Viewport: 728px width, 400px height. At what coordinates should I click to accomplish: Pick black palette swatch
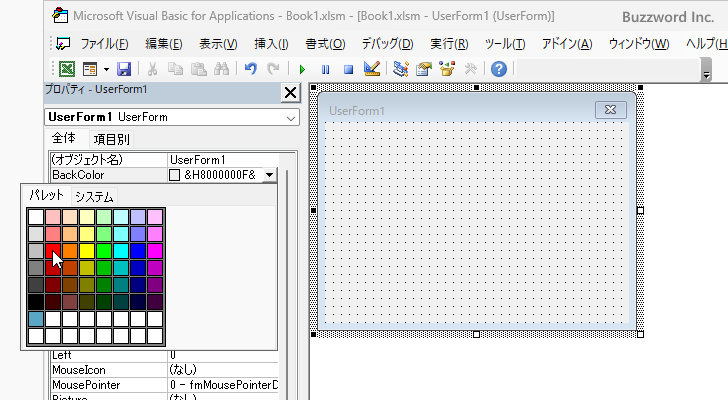[36, 302]
